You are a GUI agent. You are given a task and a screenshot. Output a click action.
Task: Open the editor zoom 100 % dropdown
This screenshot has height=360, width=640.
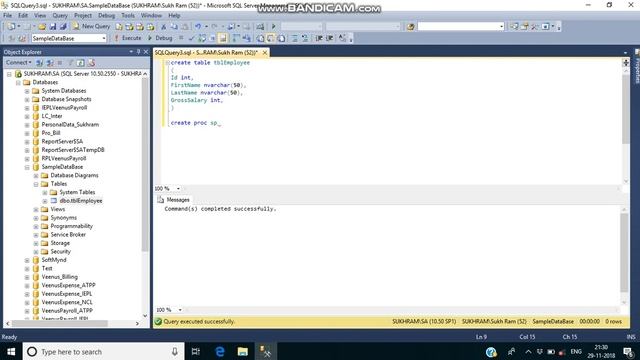pos(178,189)
